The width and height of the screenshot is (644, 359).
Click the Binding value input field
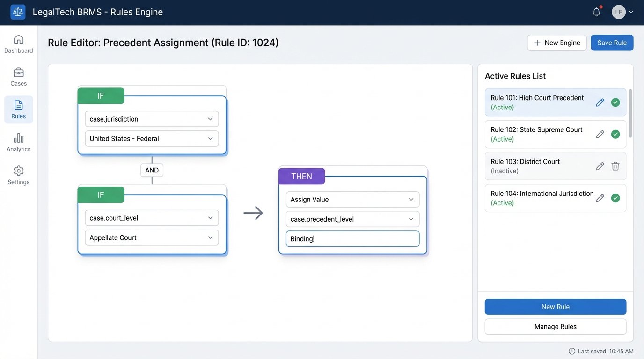click(352, 238)
